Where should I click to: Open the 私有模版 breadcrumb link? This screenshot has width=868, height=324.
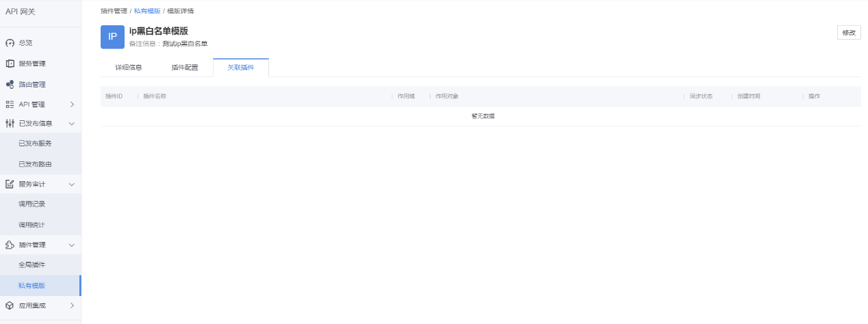coord(147,11)
